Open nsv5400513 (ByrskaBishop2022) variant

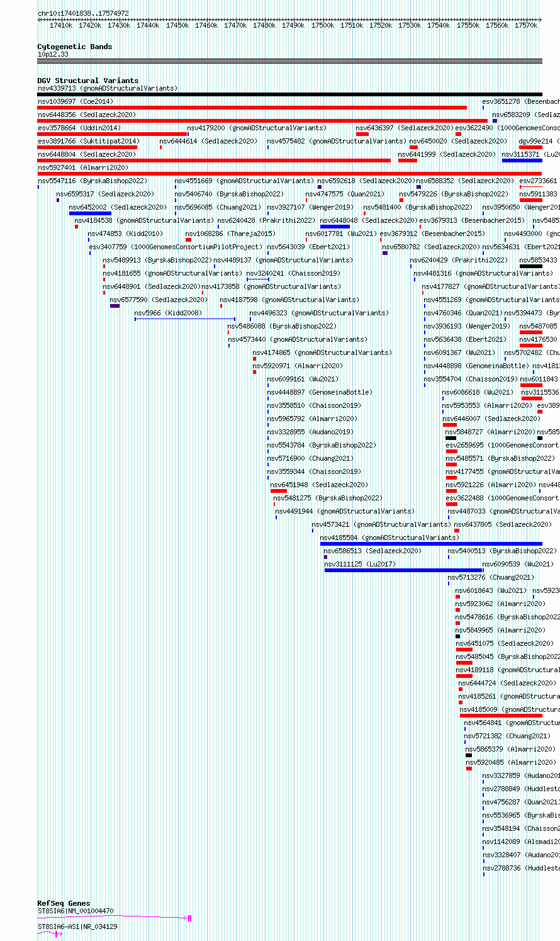click(503, 551)
